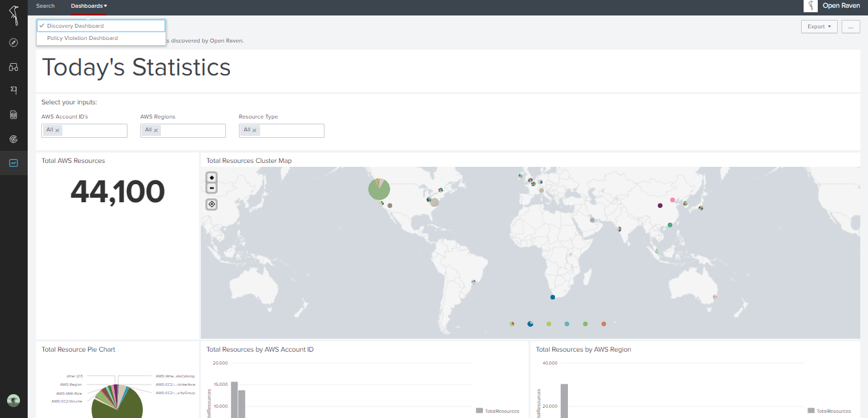Open the target radar icon in sidebar

point(14,139)
